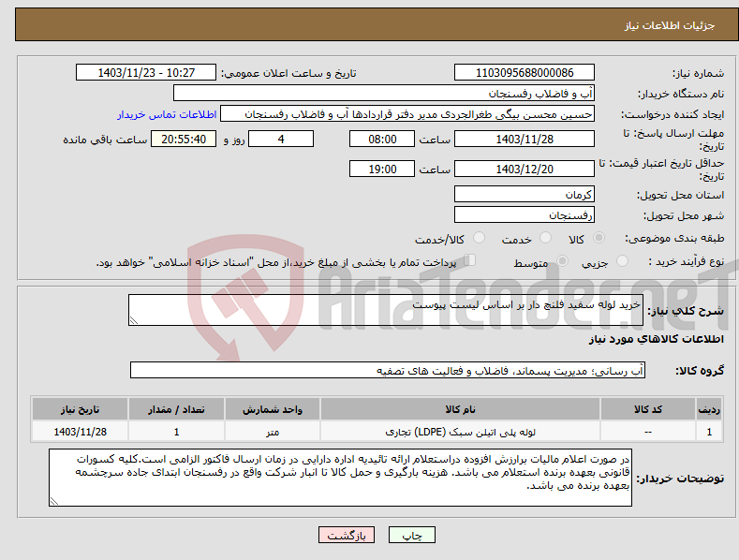Click the بازگشت (back) button
The width and height of the screenshot is (739, 560).
[347, 535]
